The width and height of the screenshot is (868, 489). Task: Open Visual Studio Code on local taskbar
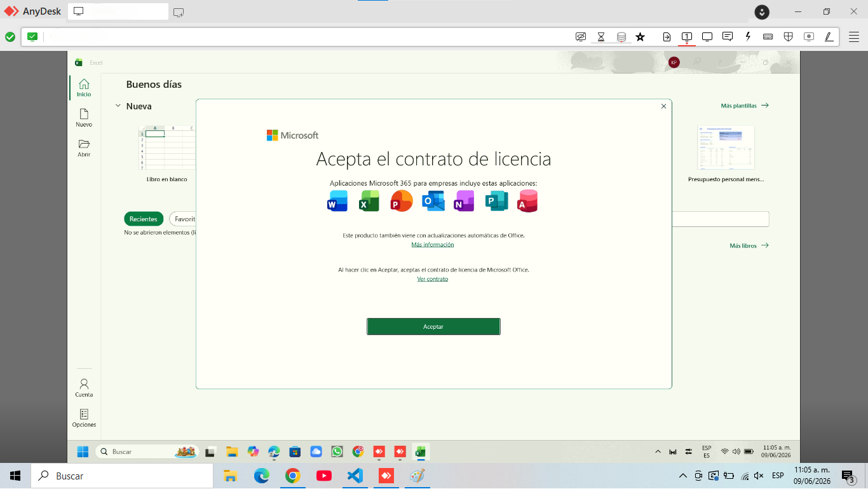(x=355, y=476)
